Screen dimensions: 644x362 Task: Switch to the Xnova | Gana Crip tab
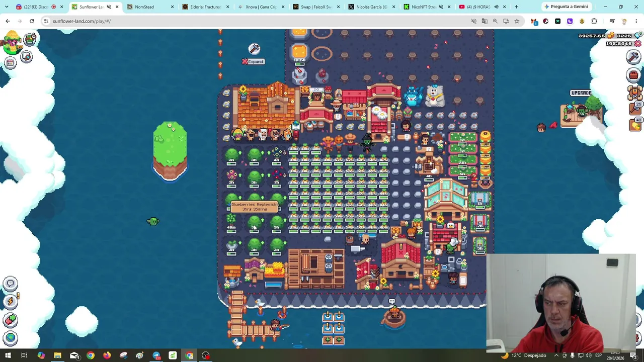point(261,7)
